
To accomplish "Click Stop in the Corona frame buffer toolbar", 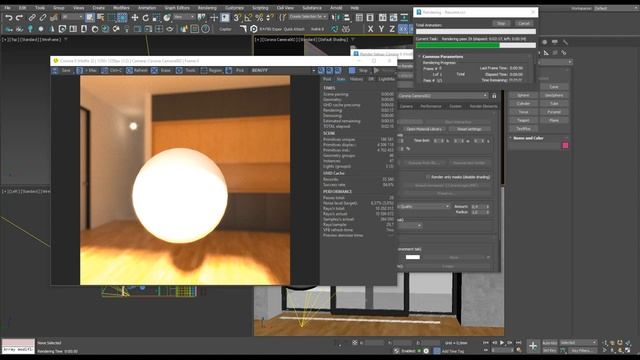I will [359, 71].
